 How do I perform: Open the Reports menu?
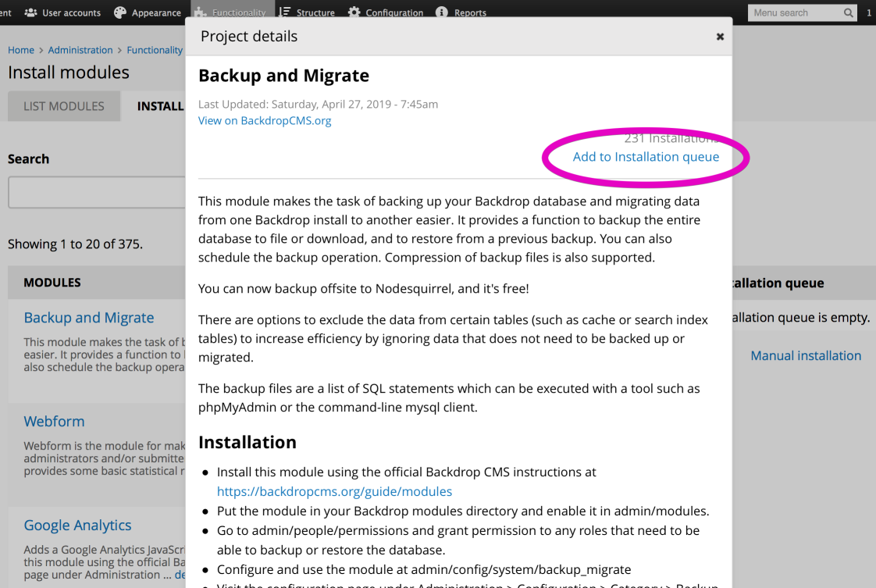470,12
